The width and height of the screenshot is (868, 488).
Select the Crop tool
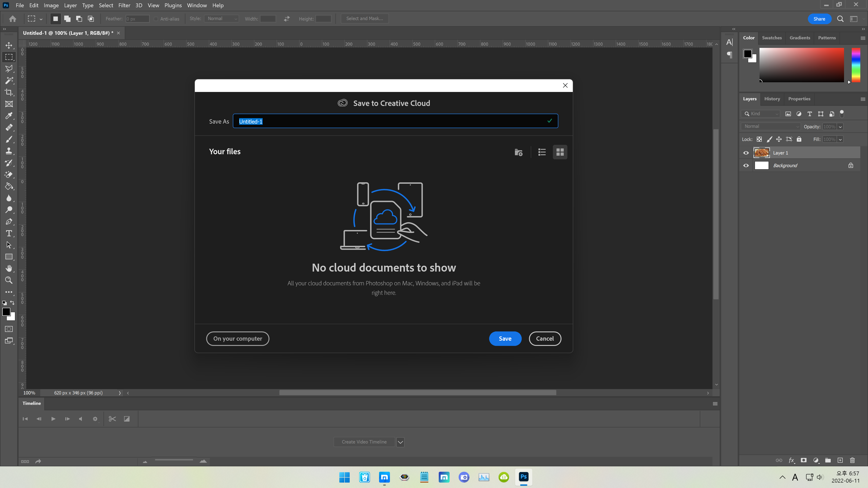pos(9,92)
